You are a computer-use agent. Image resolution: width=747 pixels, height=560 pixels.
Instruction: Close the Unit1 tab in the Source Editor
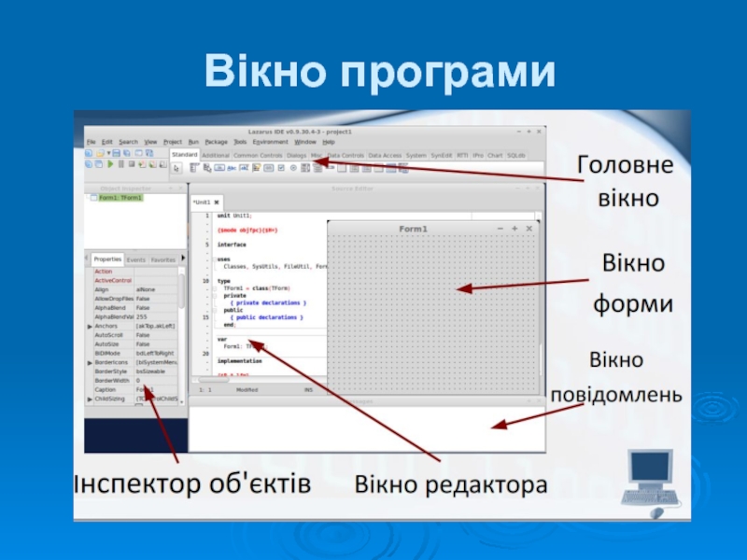(217, 203)
